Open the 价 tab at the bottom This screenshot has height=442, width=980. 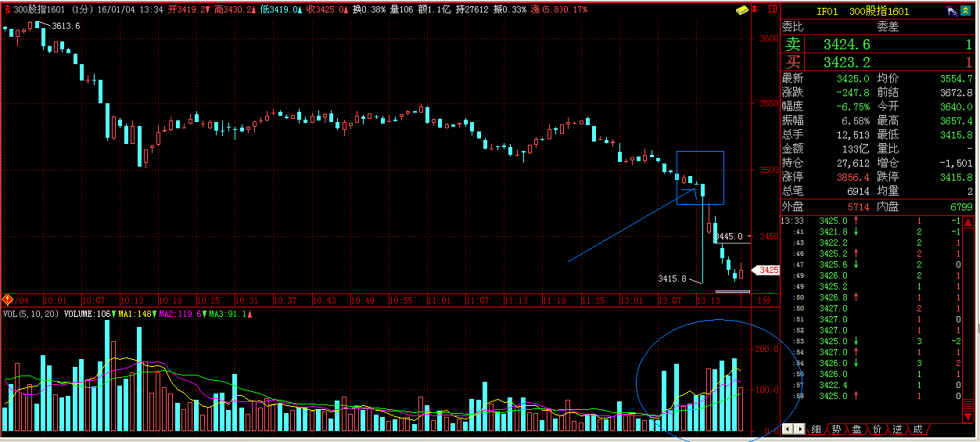coord(878,429)
